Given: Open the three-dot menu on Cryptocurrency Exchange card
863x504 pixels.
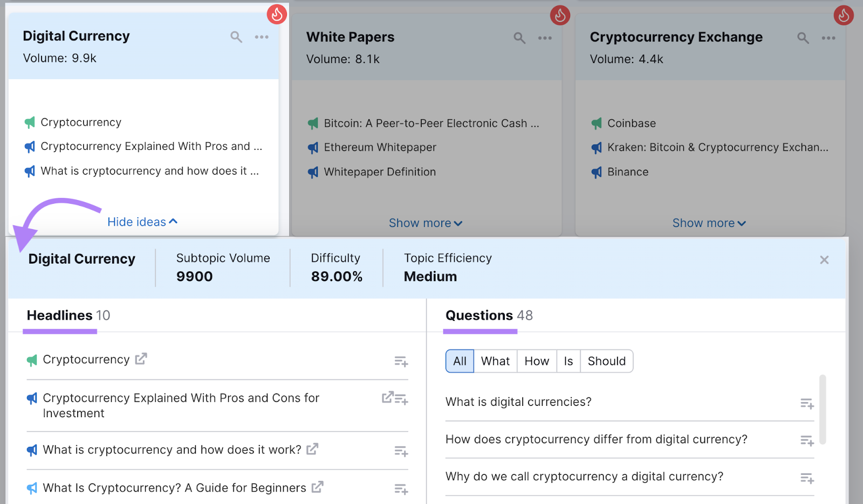Looking at the screenshot, I should [x=828, y=38].
